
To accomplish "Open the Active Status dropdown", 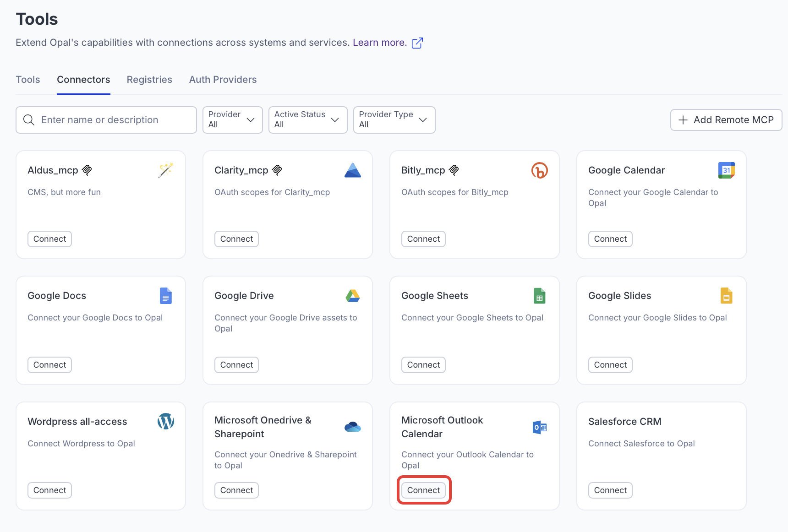I will [307, 120].
